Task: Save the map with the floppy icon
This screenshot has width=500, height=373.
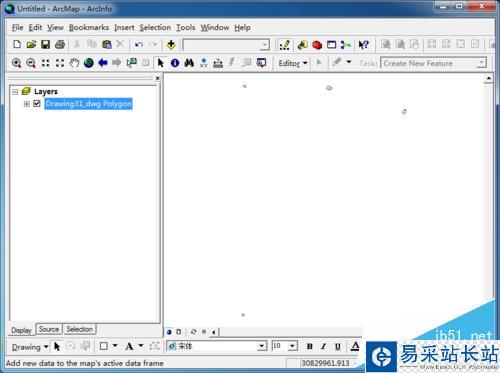Action: 45,44
